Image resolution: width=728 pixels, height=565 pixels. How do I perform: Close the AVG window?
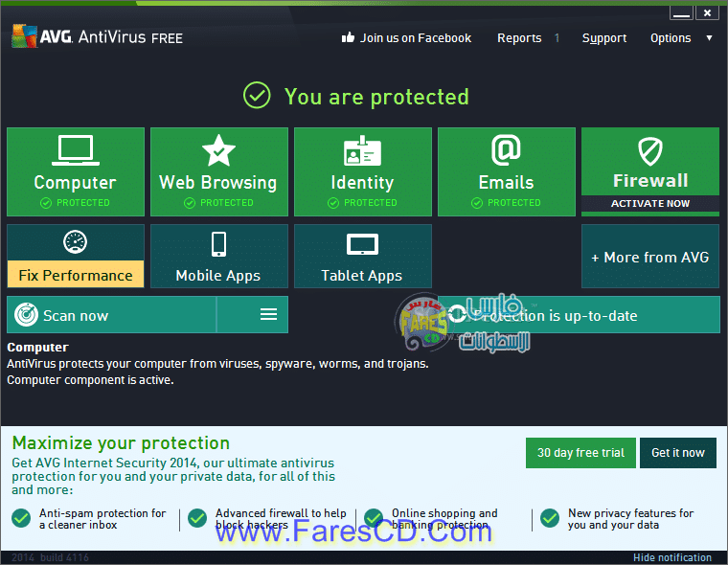click(x=707, y=13)
